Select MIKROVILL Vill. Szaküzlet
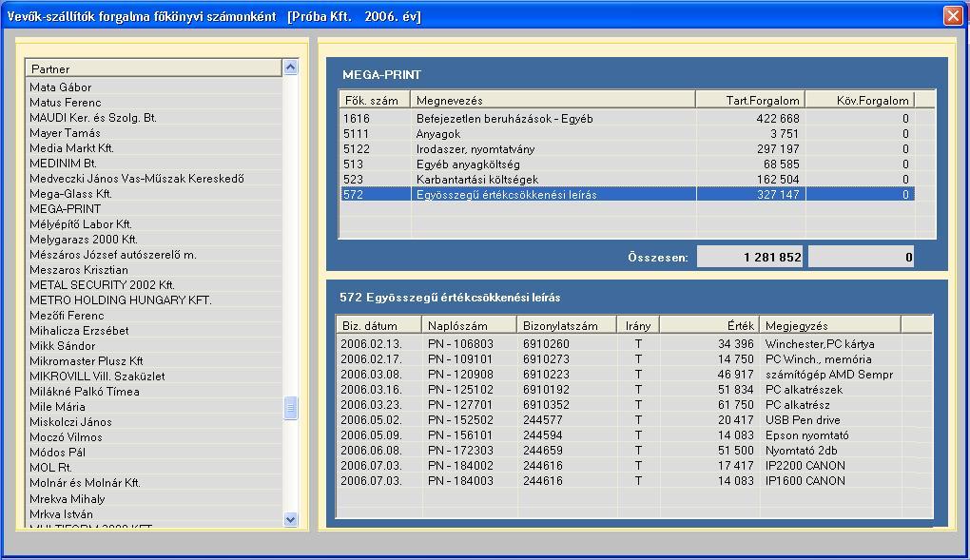Image resolution: width=970 pixels, height=560 pixels. tap(153, 377)
